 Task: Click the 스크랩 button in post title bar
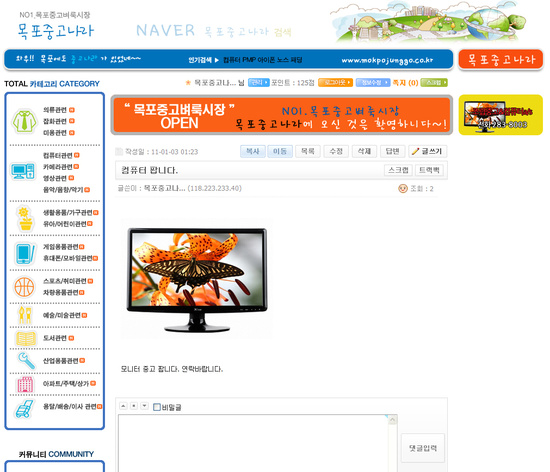[398, 170]
